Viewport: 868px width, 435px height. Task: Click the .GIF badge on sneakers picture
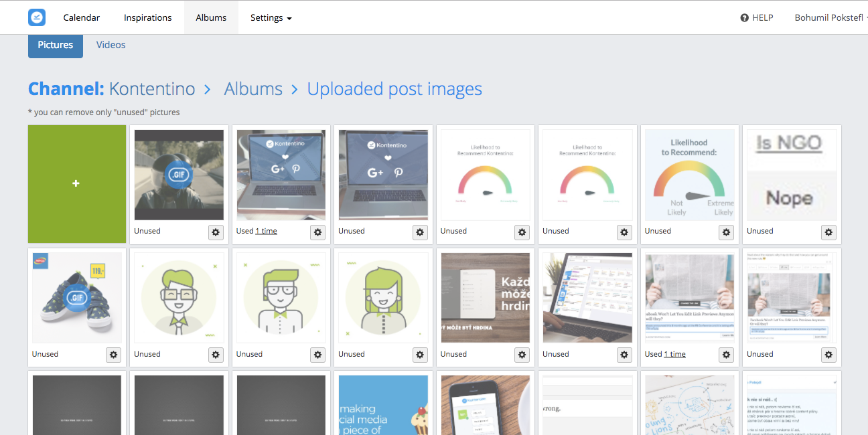(77, 298)
